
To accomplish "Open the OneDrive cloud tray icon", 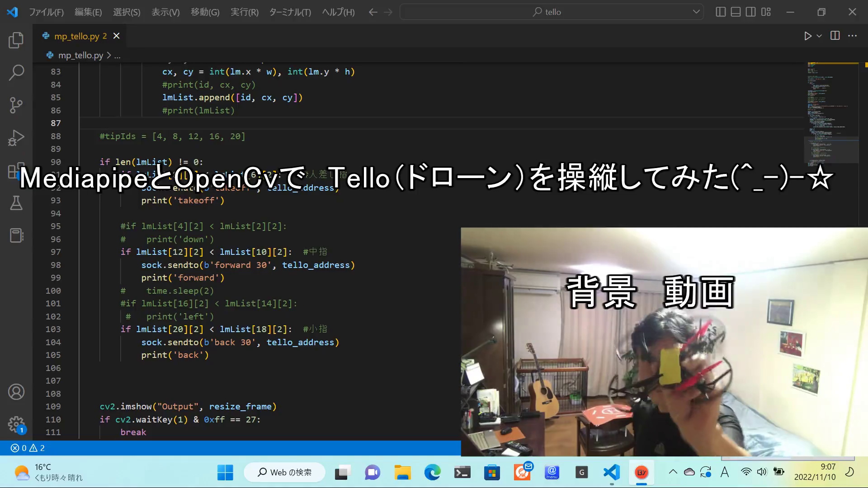I will point(689,472).
